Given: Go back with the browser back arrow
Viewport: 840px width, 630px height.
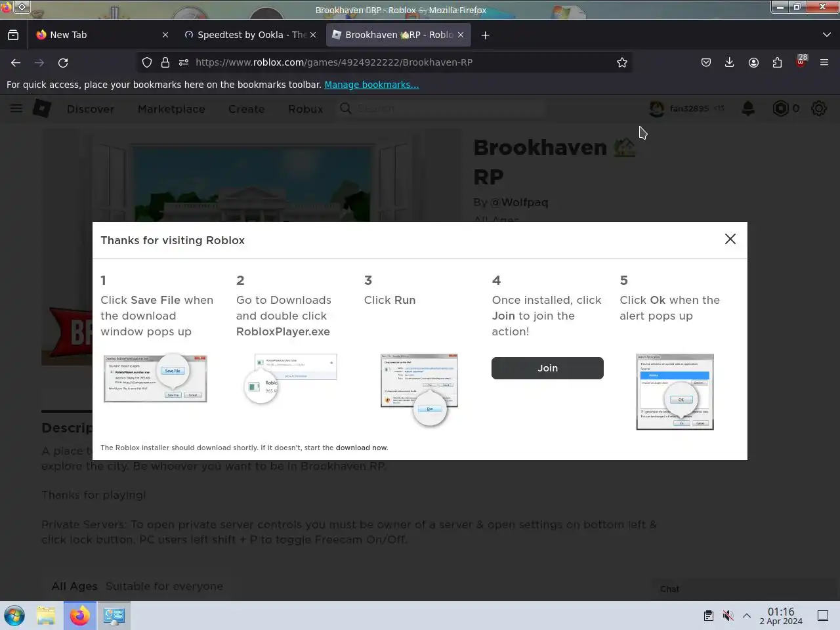Looking at the screenshot, I should tap(16, 62).
